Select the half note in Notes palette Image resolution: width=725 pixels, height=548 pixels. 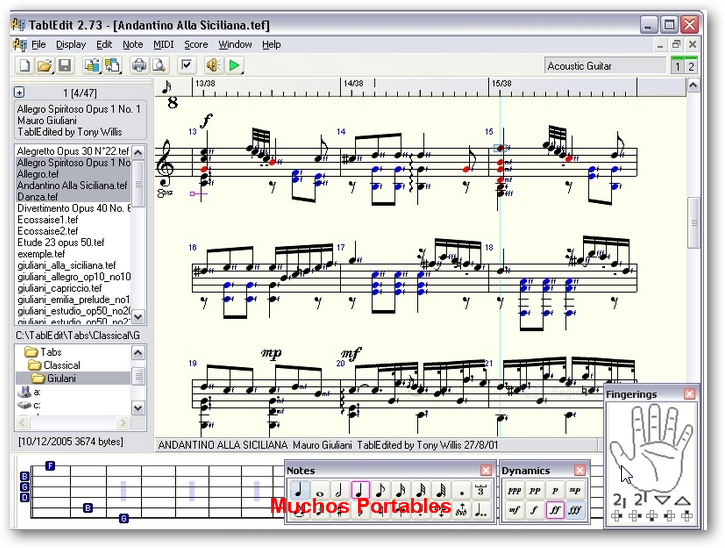point(339,490)
